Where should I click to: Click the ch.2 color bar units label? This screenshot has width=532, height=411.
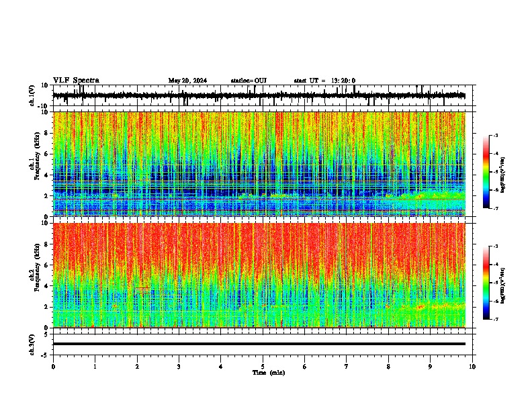[x=502, y=285]
